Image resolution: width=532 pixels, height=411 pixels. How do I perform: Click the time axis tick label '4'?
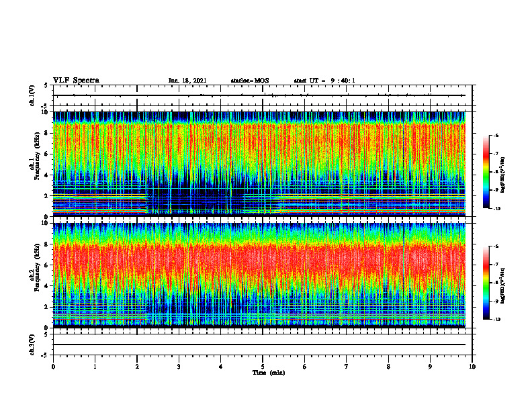(x=221, y=367)
